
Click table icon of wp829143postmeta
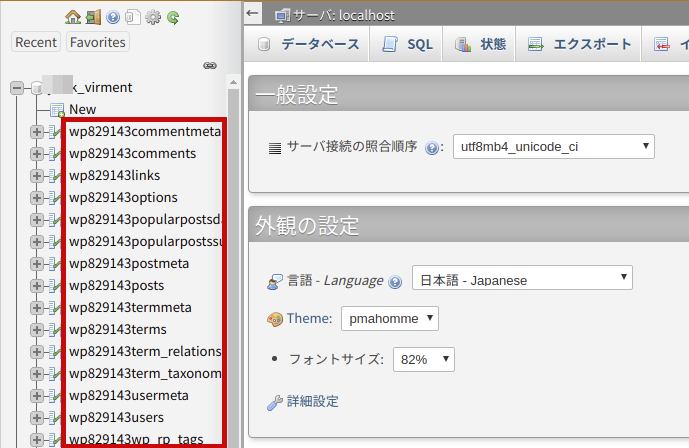point(54,264)
